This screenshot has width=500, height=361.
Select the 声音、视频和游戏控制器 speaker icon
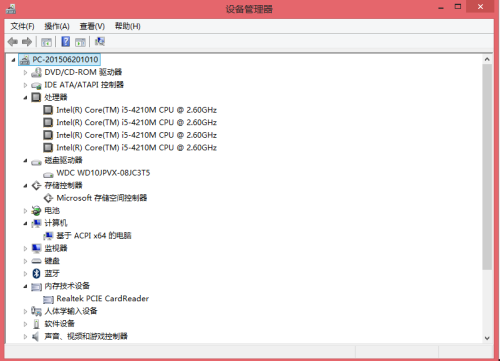[36, 337]
